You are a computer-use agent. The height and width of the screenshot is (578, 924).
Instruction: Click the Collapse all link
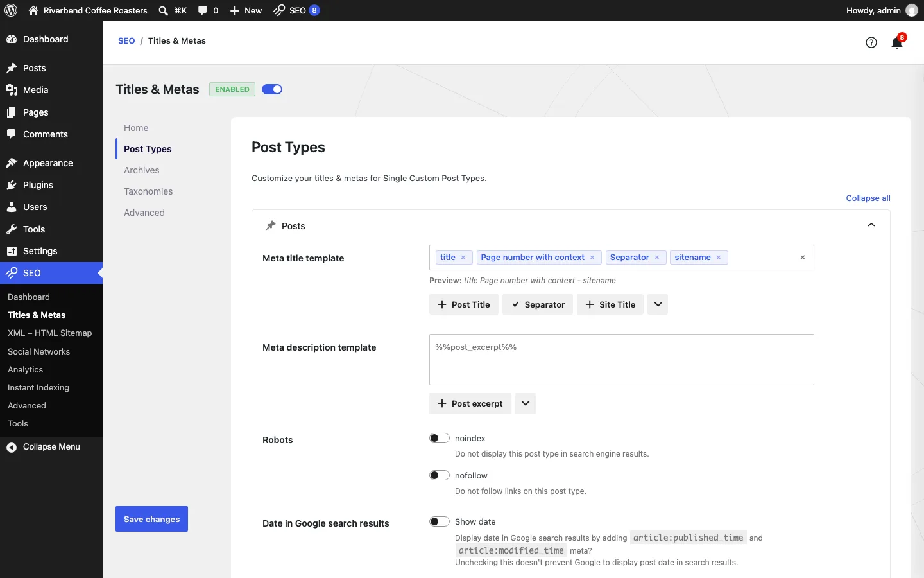(868, 198)
